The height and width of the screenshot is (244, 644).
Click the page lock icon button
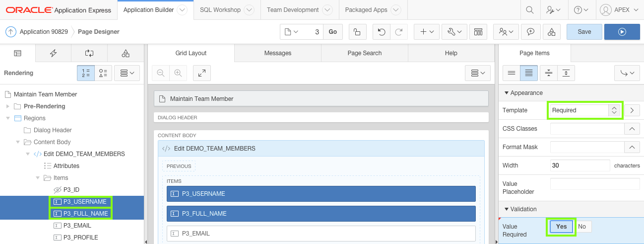[357, 32]
